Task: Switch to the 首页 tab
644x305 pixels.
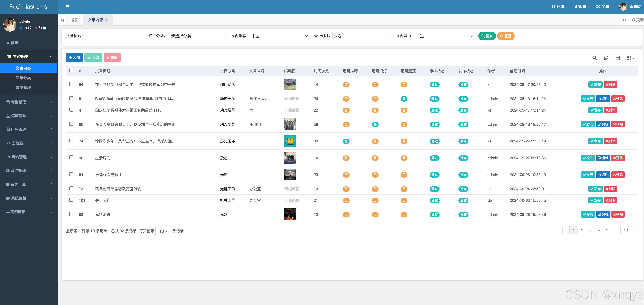Action: click(75, 20)
